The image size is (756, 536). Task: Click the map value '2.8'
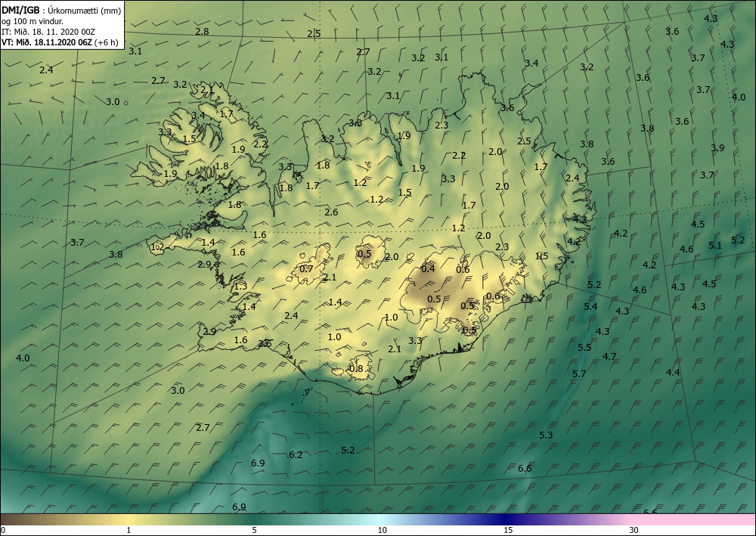click(x=202, y=31)
